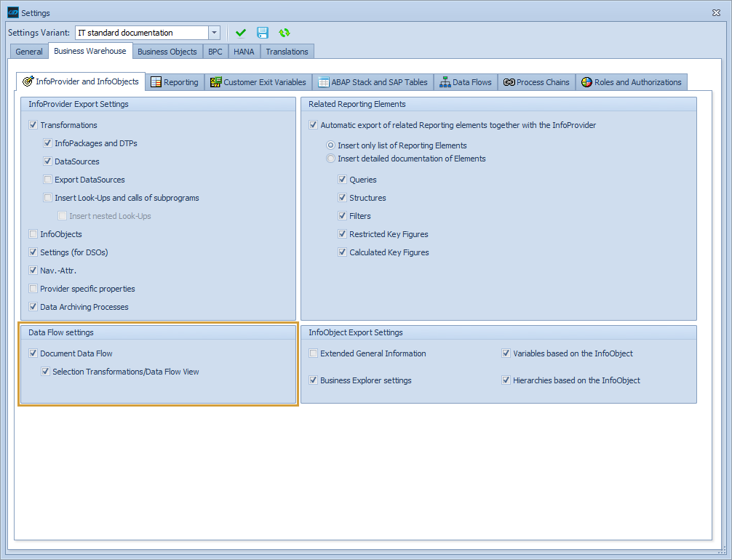Enable the Export DataSources checkbox
The width and height of the screenshot is (732, 560).
point(48,179)
